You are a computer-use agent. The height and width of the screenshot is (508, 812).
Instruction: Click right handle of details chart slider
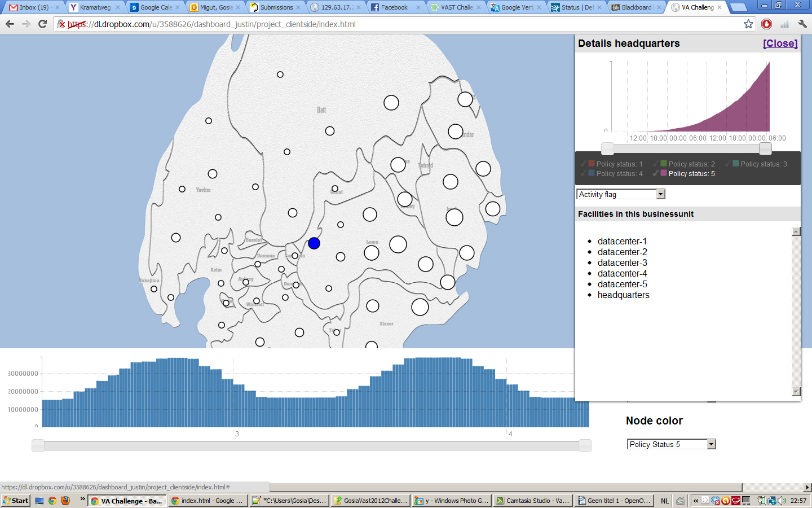[x=765, y=148]
